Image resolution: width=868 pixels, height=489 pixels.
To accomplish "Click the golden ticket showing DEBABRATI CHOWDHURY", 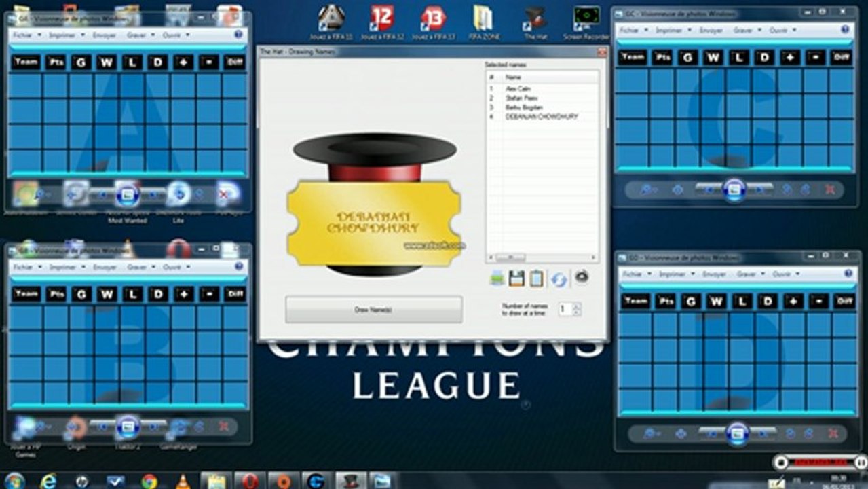I will (374, 223).
